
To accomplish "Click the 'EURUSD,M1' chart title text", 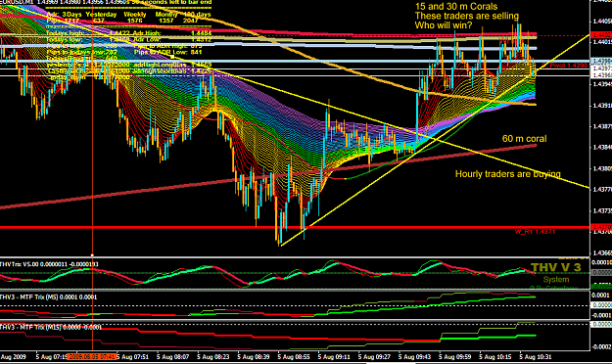I will pos(17,2).
